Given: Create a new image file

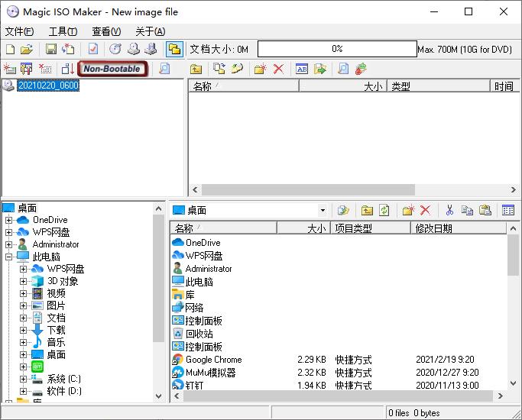Looking at the screenshot, I should (x=11, y=49).
